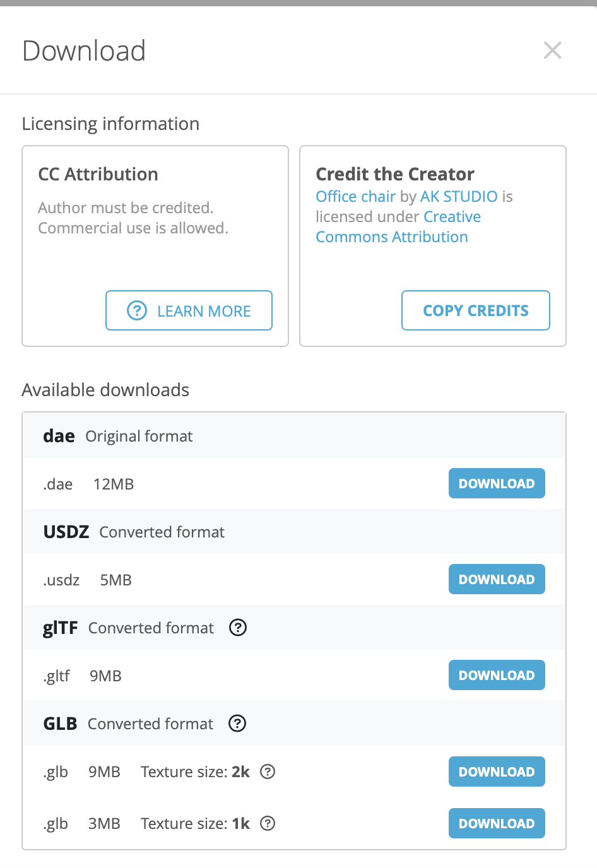Viewport: 597px width, 868px height.
Task: Download the 3MB .glb with 1k textures
Action: point(497,823)
